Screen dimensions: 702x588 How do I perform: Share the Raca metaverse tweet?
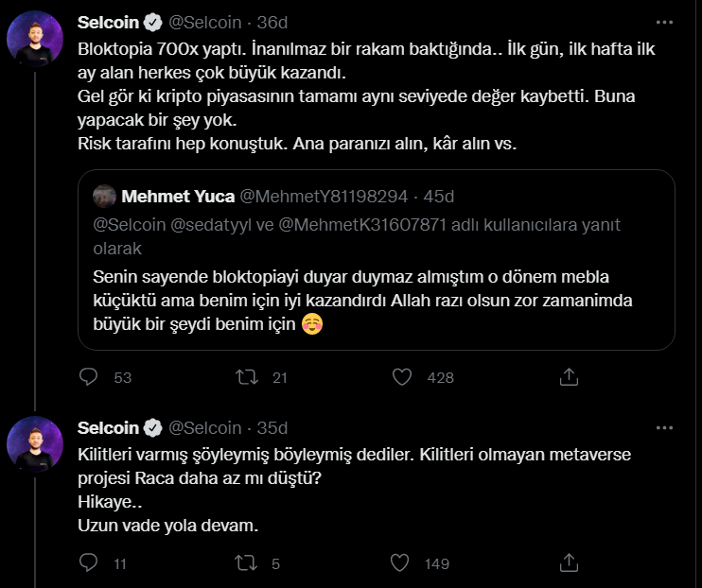pyautogui.click(x=569, y=563)
